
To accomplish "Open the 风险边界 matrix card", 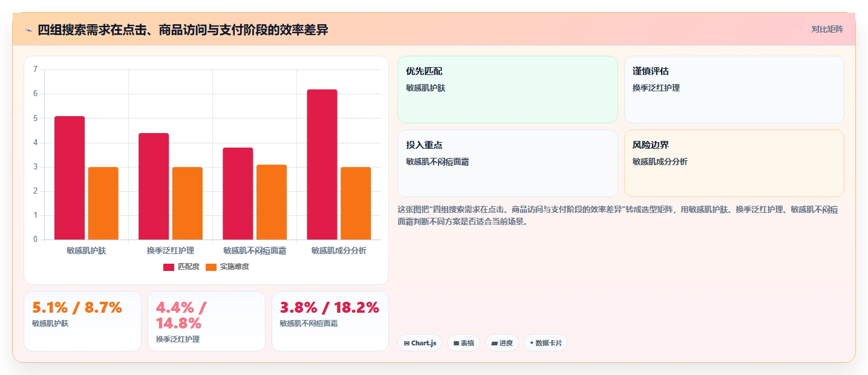I will [x=734, y=163].
